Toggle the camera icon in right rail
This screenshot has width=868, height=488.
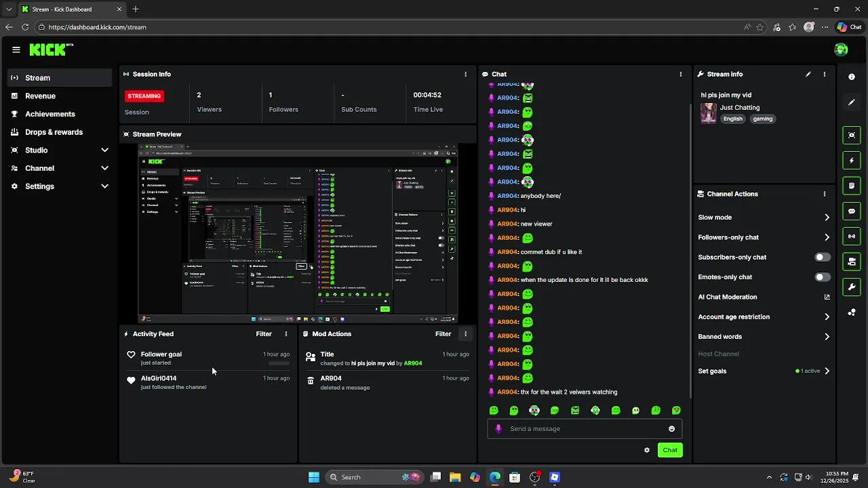852,262
